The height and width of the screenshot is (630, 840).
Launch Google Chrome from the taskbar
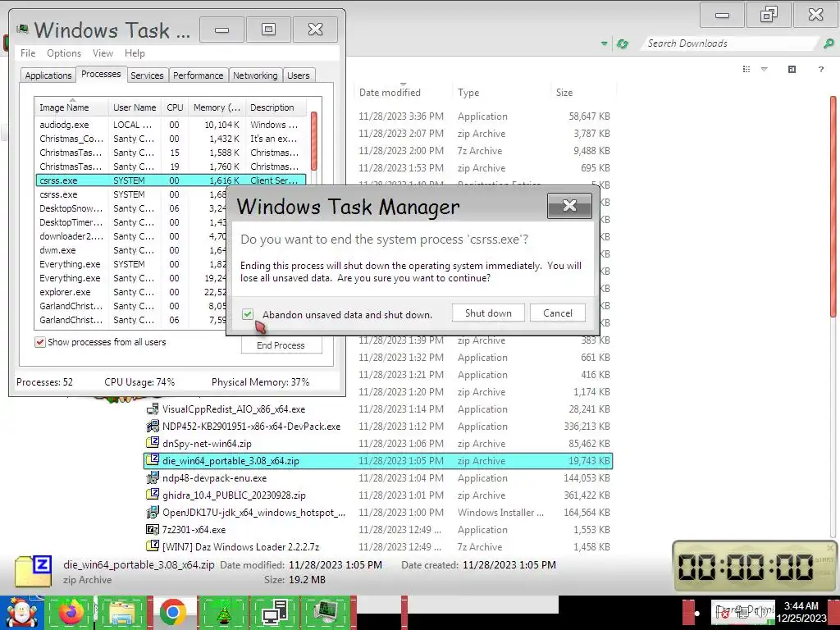pyautogui.click(x=172, y=612)
